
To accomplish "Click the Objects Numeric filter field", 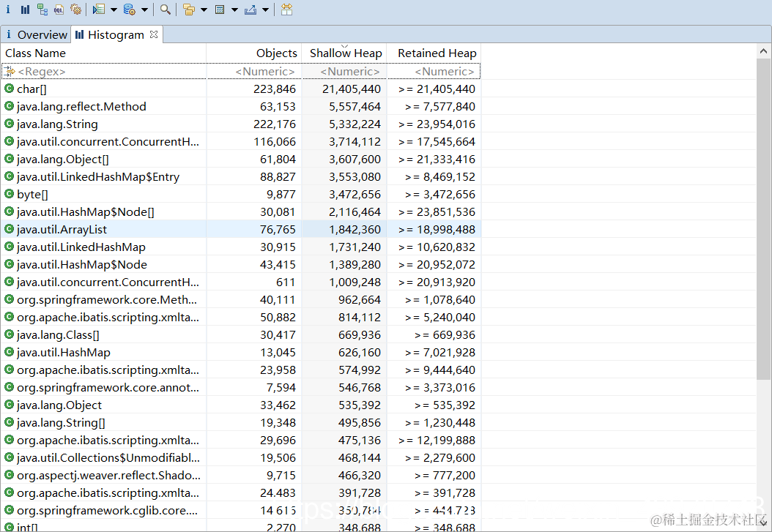I will (253, 71).
